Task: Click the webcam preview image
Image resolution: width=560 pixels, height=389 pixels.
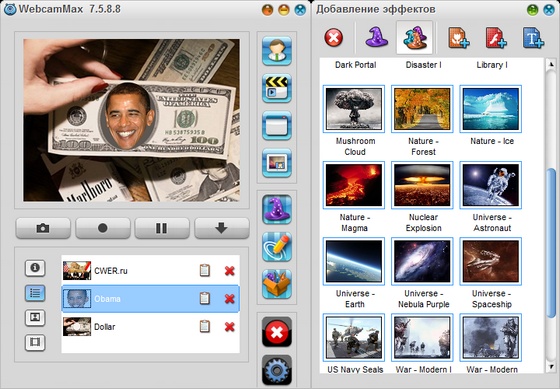Action: pos(131,120)
